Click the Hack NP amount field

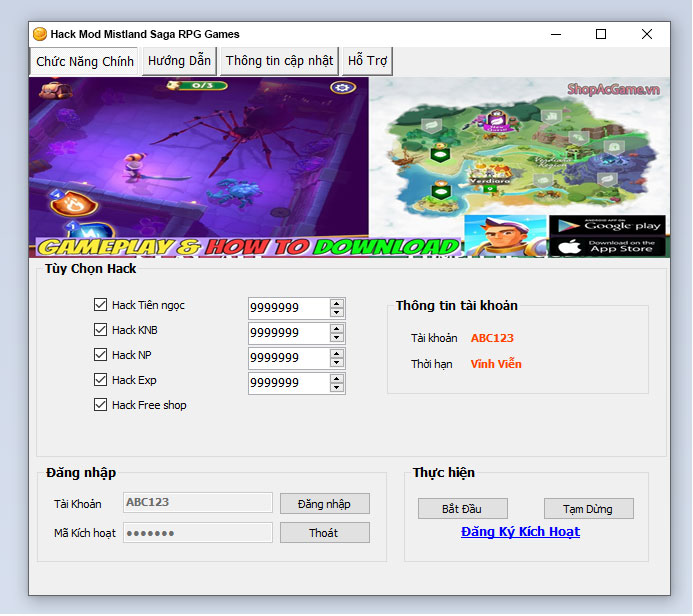[289, 358]
